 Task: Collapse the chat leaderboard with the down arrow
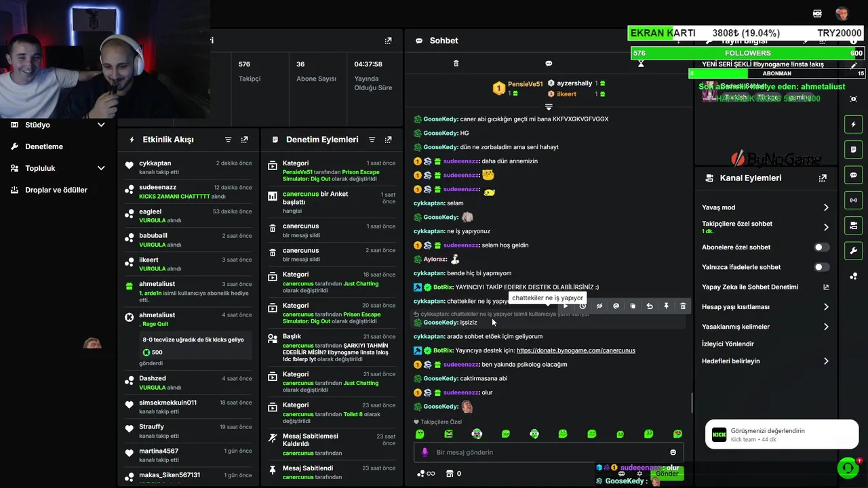click(x=549, y=107)
